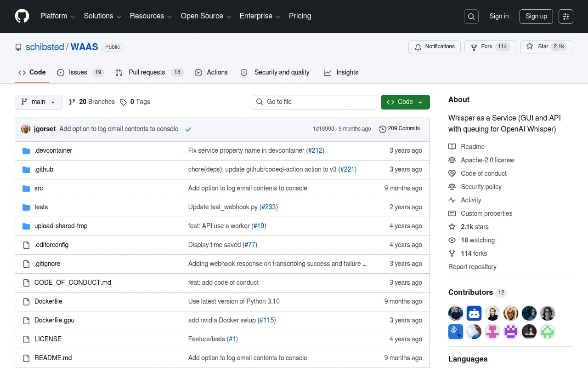Viewport: 588px width, 368px height.
Task: Open the appearance settings icon in header
Action: point(566,17)
